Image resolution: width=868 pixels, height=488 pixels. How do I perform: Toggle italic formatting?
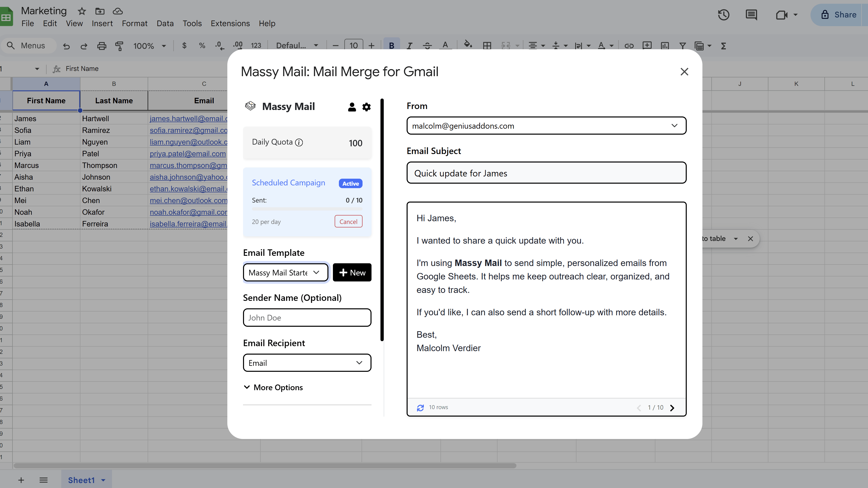[409, 46]
